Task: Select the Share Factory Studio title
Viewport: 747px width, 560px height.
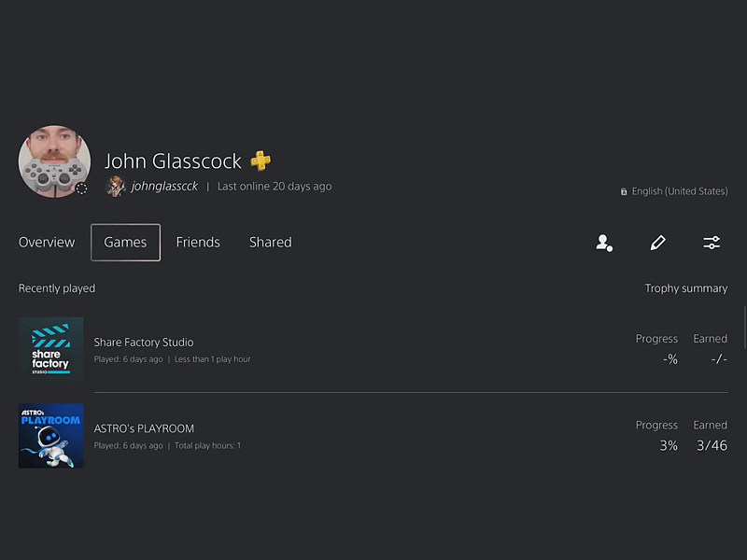Action: [144, 343]
